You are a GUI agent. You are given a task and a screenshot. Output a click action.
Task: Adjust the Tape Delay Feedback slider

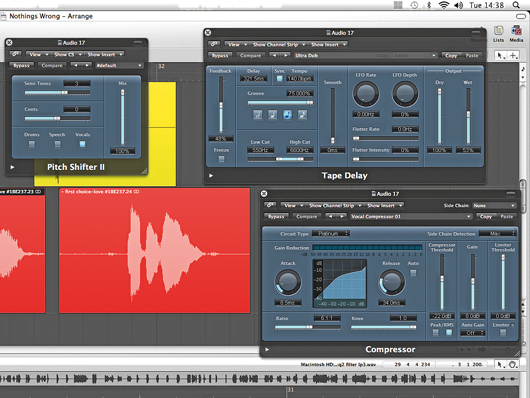click(221, 104)
